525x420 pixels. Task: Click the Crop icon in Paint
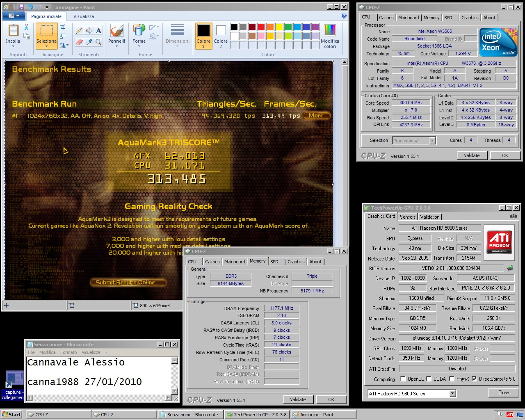coord(62,27)
